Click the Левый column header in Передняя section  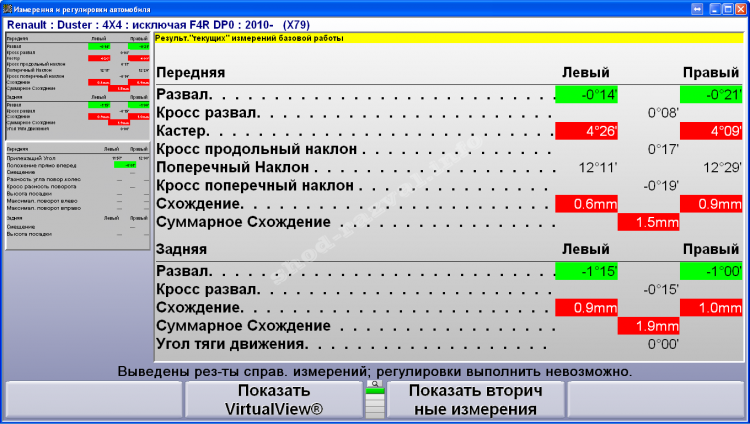(x=585, y=73)
